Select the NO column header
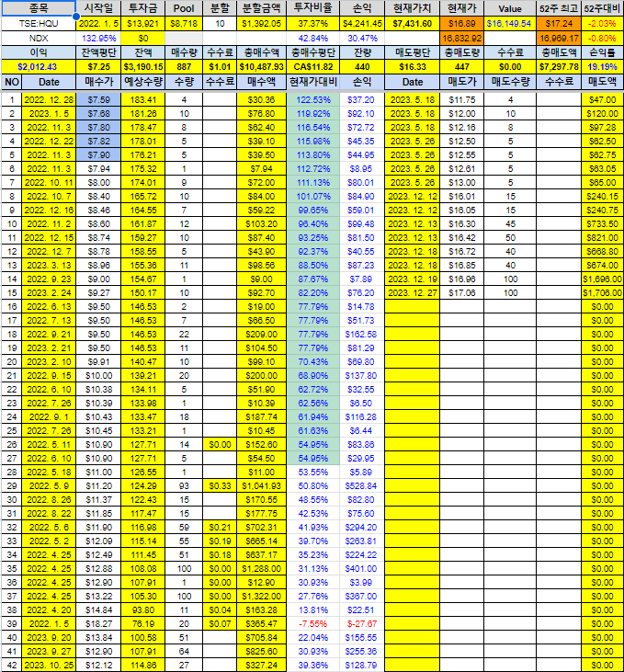This screenshot has width=624, height=672. [x=12, y=82]
